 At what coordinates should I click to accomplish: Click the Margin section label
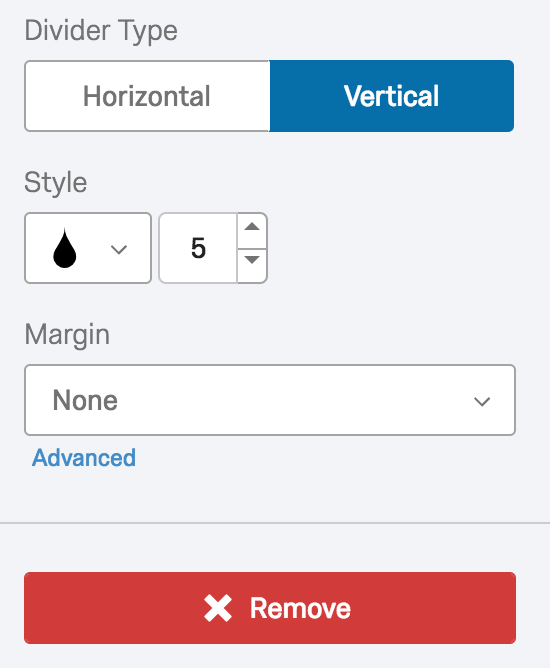67,335
